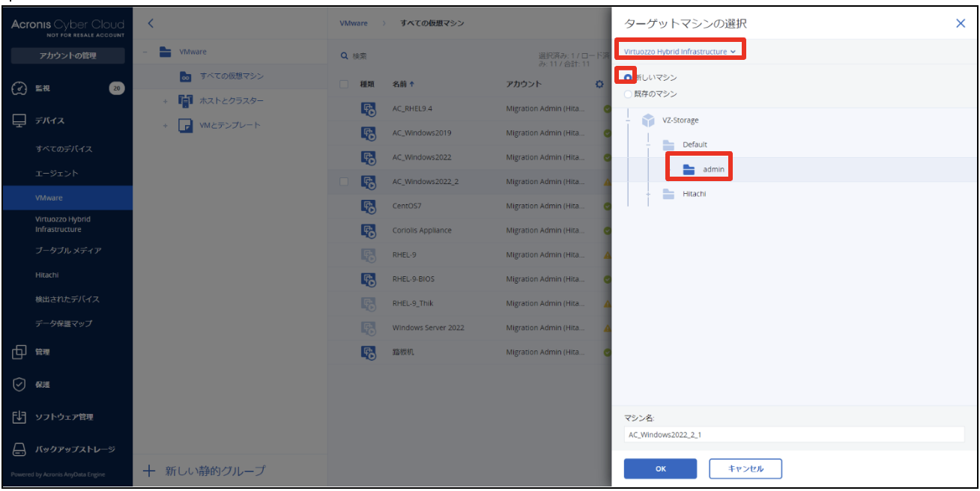Viewport: 980px width, 491px height.
Task: Open ブータブル メディア in the sidebar
Action: click(68, 250)
